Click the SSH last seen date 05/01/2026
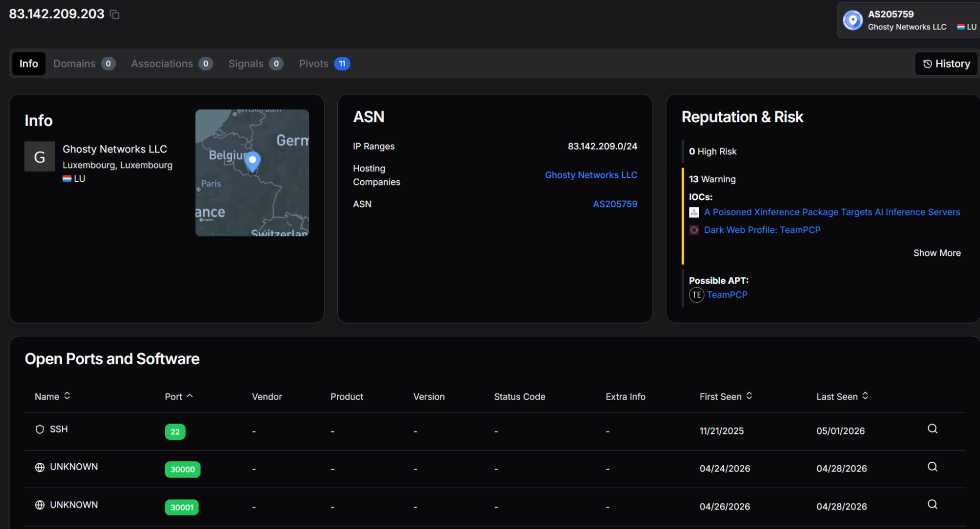 840,431
